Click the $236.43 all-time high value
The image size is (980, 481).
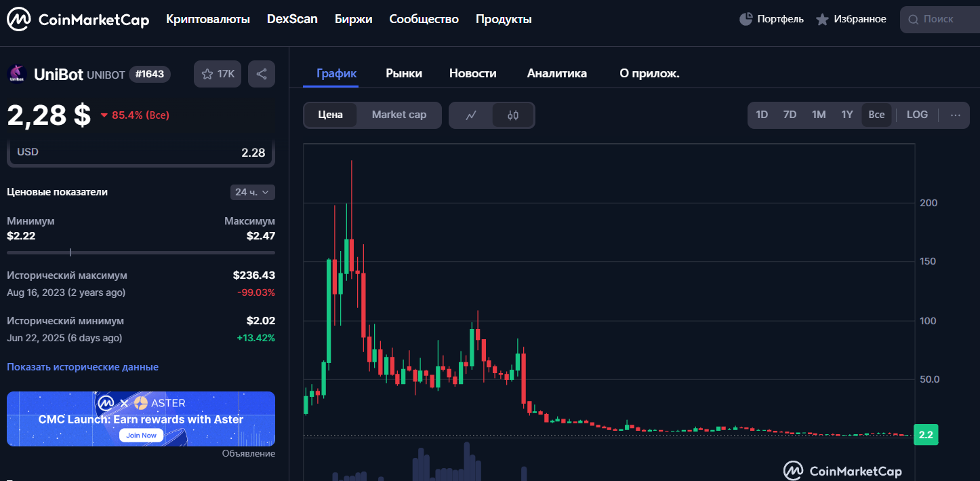point(254,275)
